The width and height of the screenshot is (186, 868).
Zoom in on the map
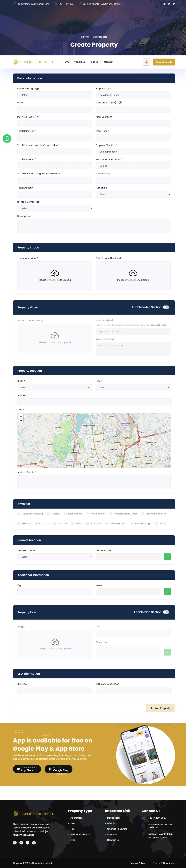tap(21, 417)
